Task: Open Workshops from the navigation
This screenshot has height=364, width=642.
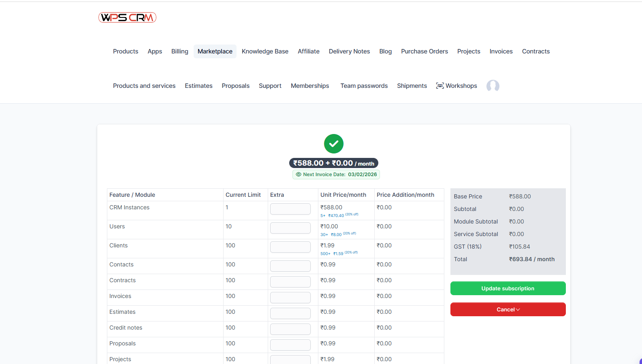Action: [456, 86]
